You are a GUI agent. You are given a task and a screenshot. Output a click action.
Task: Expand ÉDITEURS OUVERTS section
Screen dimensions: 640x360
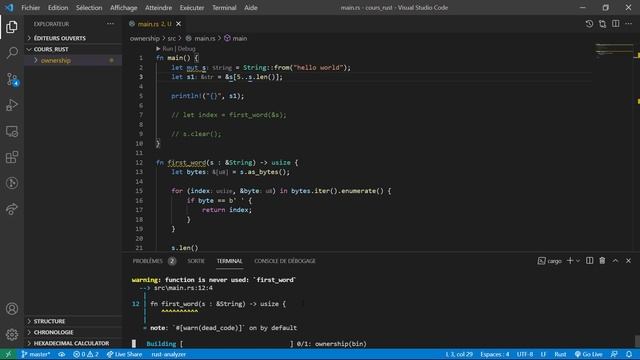click(73, 38)
